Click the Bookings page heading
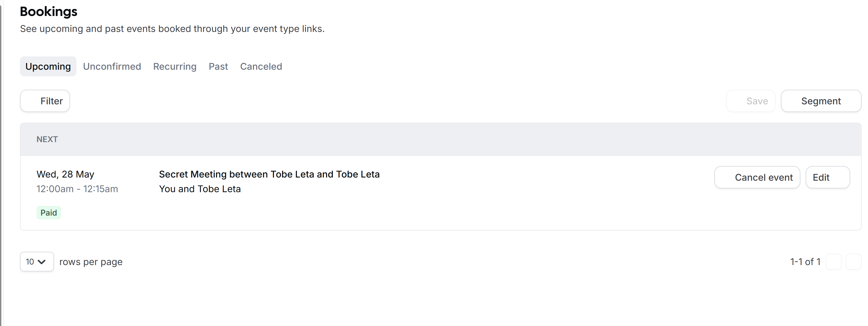 [x=48, y=11]
